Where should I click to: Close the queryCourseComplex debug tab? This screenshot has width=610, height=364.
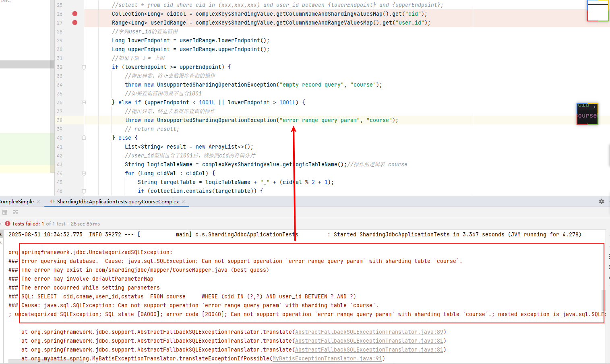coord(183,202)
